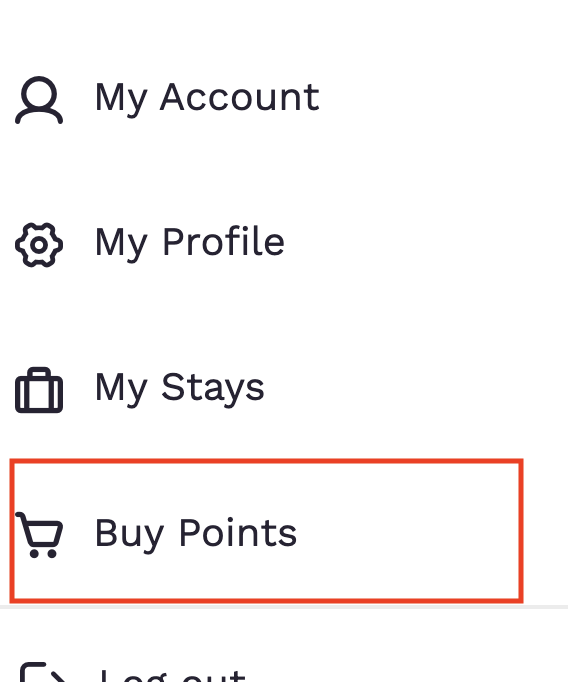The height and width of the screenshot is (682, 568).
Task: Click the word Profile in My Profile
Action: pyautogui.click(x=224, y=241)
